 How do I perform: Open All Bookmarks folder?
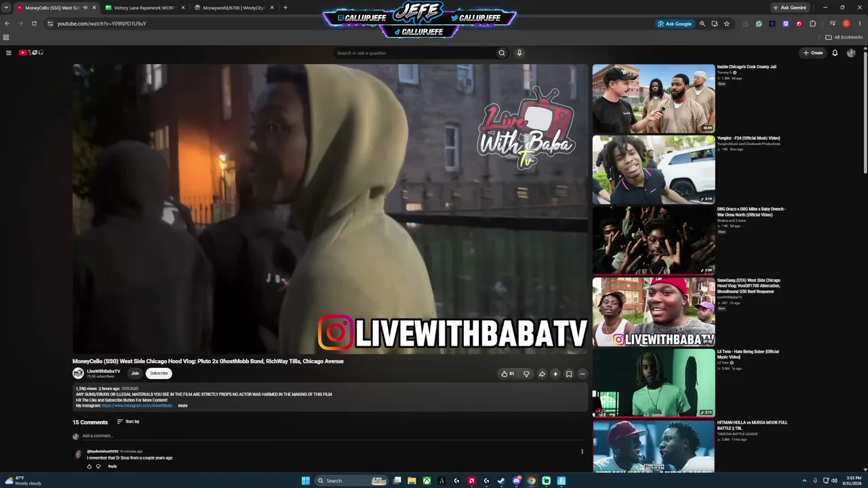tap(844, 37)
